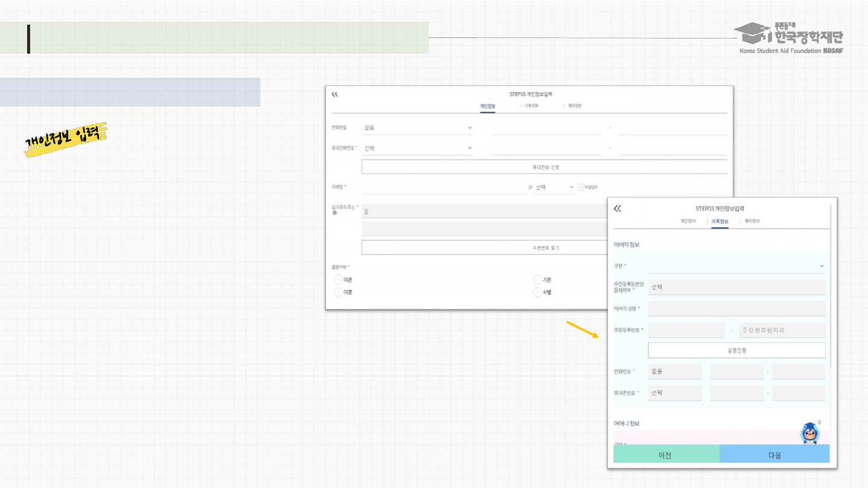The height and width of the screenshot is (488, 868).
Task: Open the 휴대전화번호 prefix dropdown
Action: pyautogui.click(x=418, y=148)
